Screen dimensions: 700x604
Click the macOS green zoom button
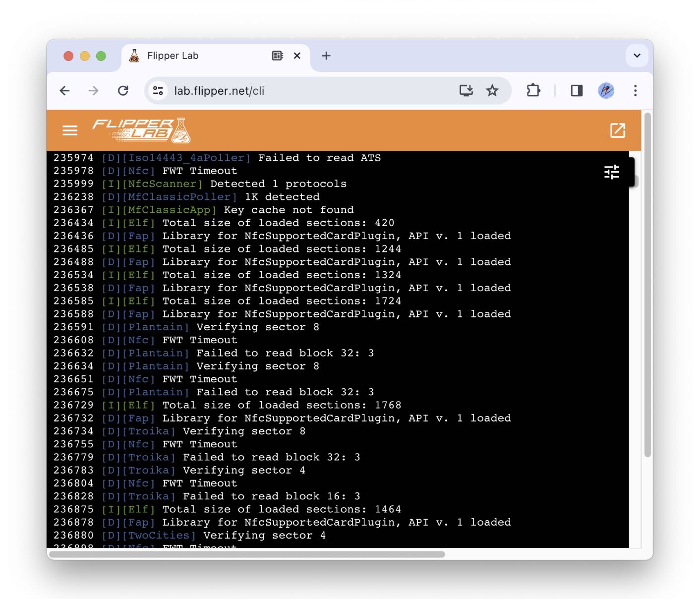point(101,56)
